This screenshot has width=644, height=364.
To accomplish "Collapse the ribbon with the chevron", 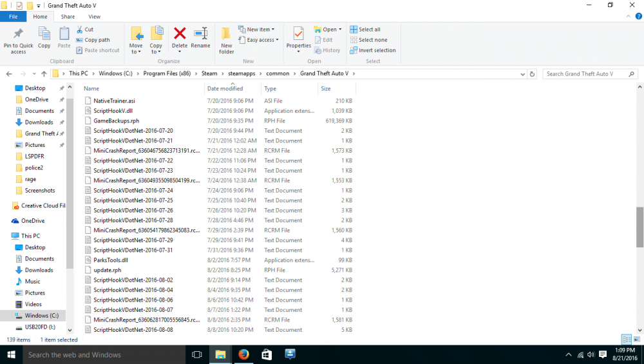I will (x=628, y=17).
